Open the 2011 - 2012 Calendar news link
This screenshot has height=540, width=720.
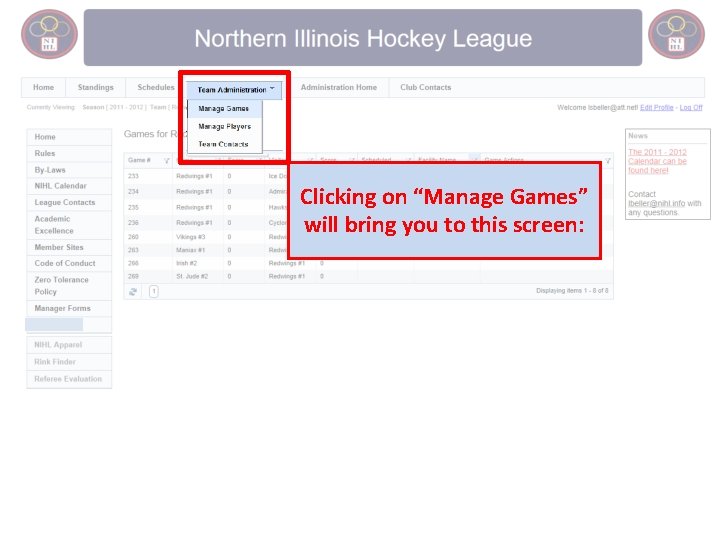657,161
